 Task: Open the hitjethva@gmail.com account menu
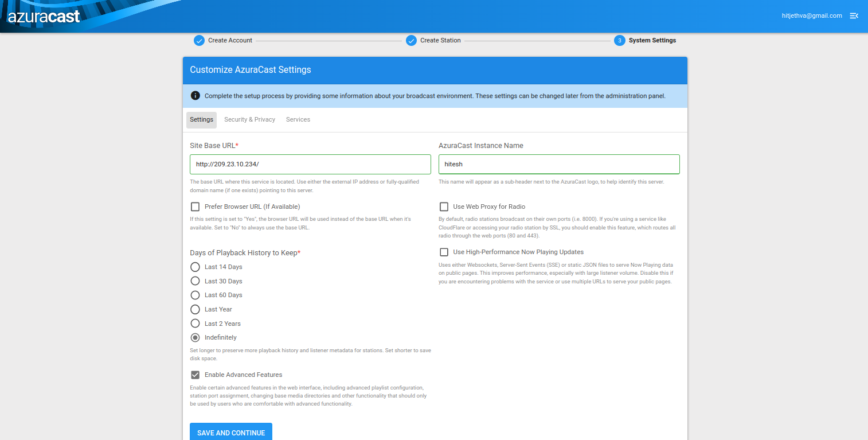pyautogui.click(x=812, y=15)
